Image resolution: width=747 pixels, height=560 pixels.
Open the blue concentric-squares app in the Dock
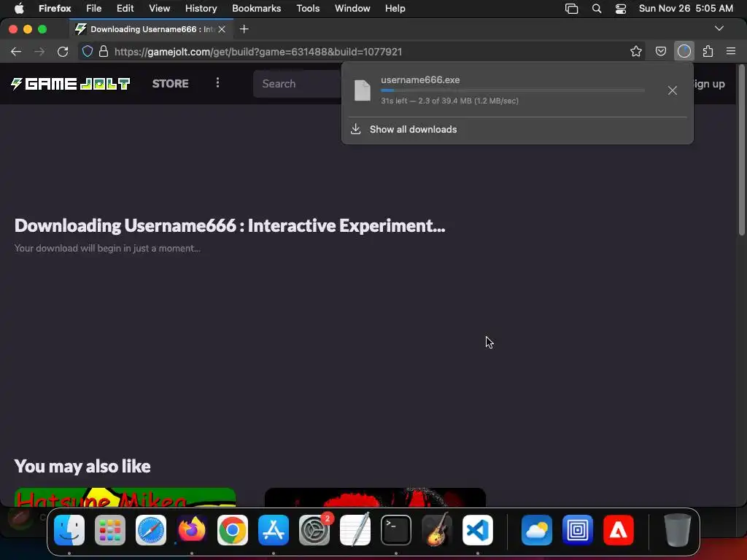[578, 530]
